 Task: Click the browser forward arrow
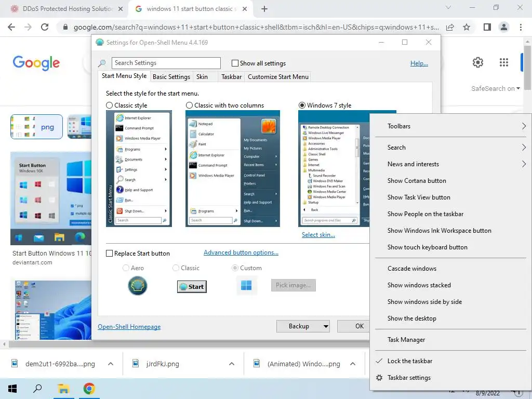click(x=28, y=27)
